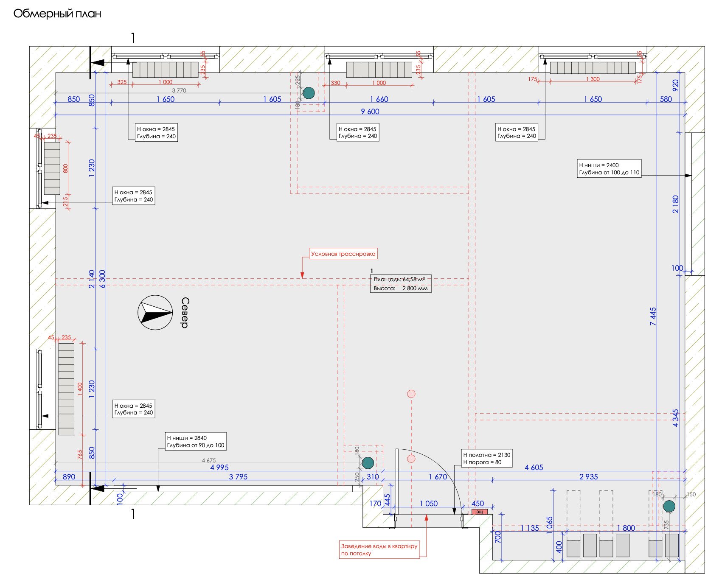Screen dimensions: 722x588
Task: Select the top section cut arrow marker
Action: 97,63
